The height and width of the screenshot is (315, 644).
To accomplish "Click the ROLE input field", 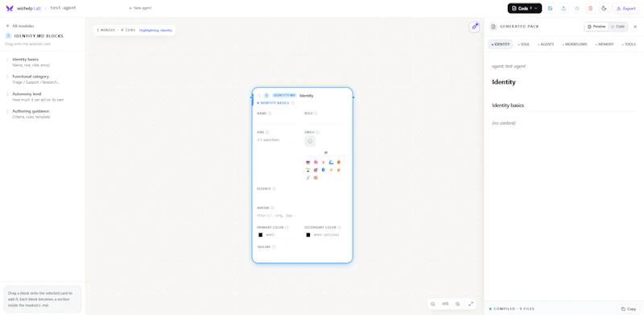I will [x=325, y=121].
